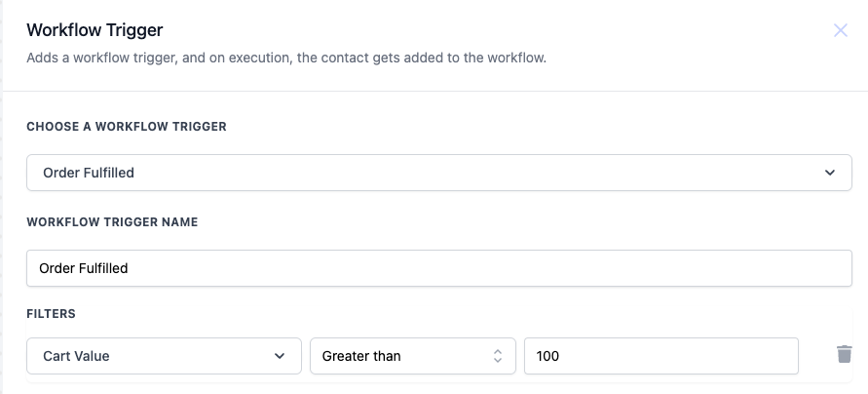Expand the Cart Value filter dropdown
Viewport: 868px width, 394px height.
click(x=164, y=356)
